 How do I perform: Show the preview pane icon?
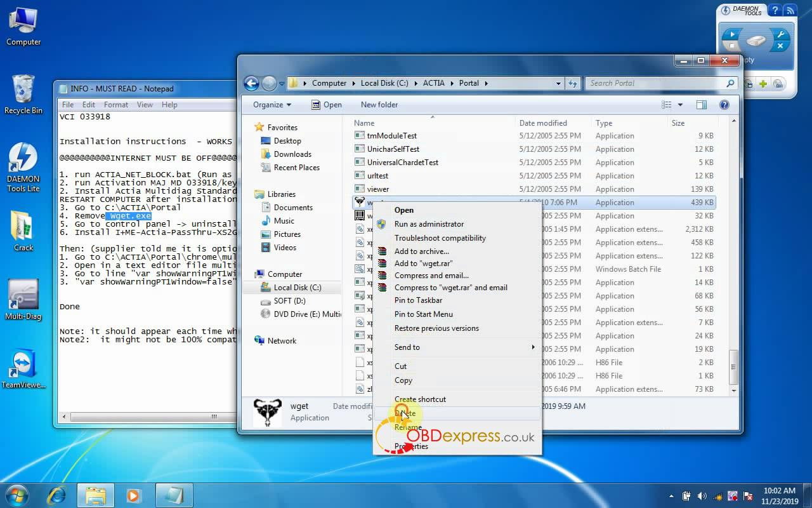click(x=702, y=105)
